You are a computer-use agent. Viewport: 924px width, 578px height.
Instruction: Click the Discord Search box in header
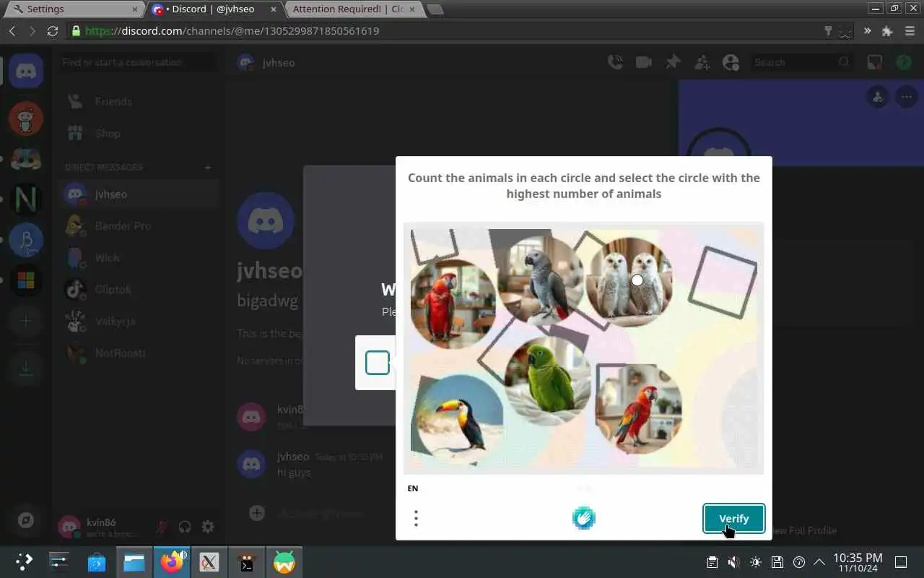click(801, 63)
